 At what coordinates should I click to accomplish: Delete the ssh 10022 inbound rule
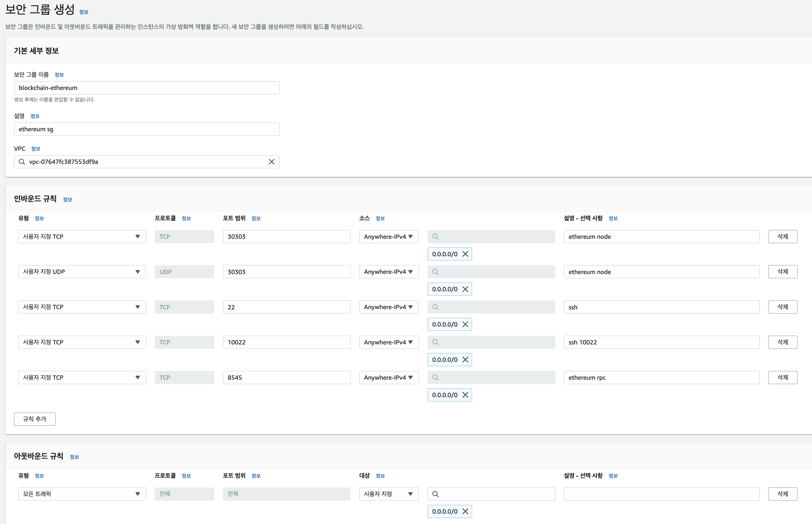tap(782, 342)
